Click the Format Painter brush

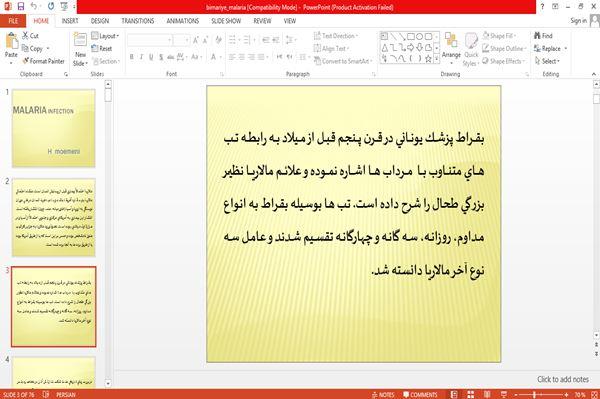coord(43,61)
